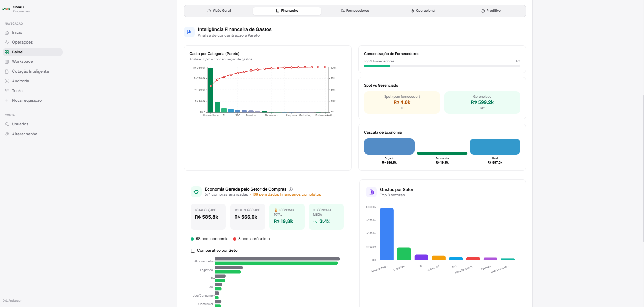
Task: Click the plus icon for Nova requisição
Action: pyautogui.click(x=7, y=101)
